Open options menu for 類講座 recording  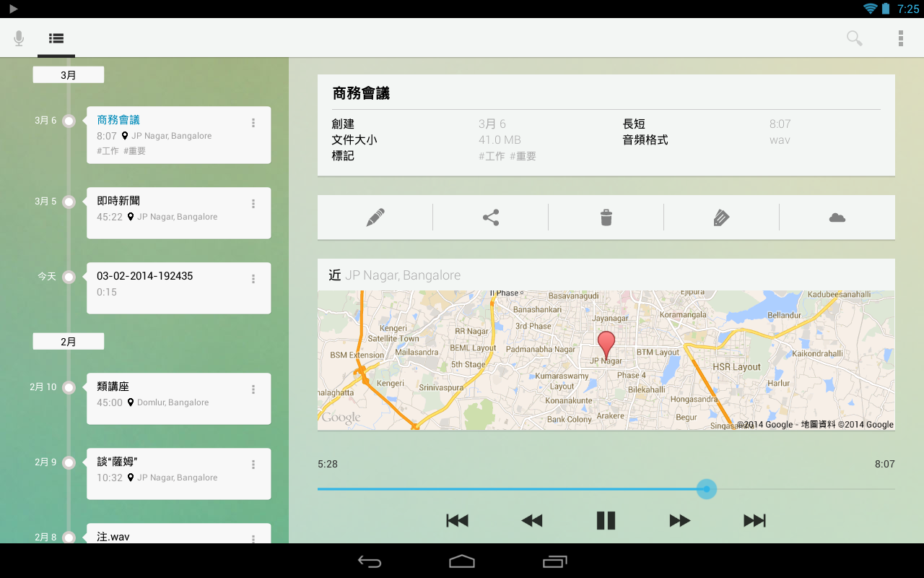[253, 389]
